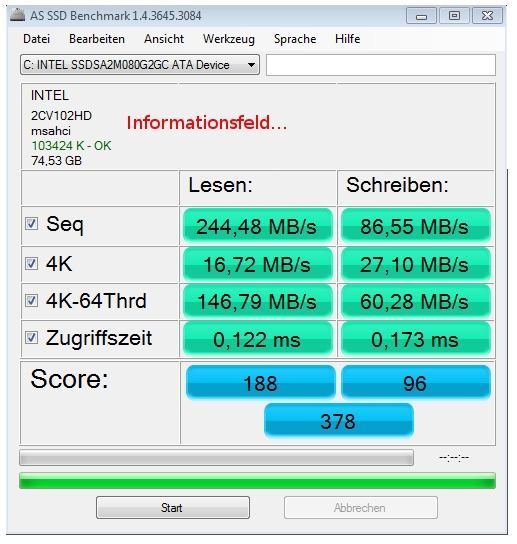Click the empty text field beside drive selector

click(381, 65)
